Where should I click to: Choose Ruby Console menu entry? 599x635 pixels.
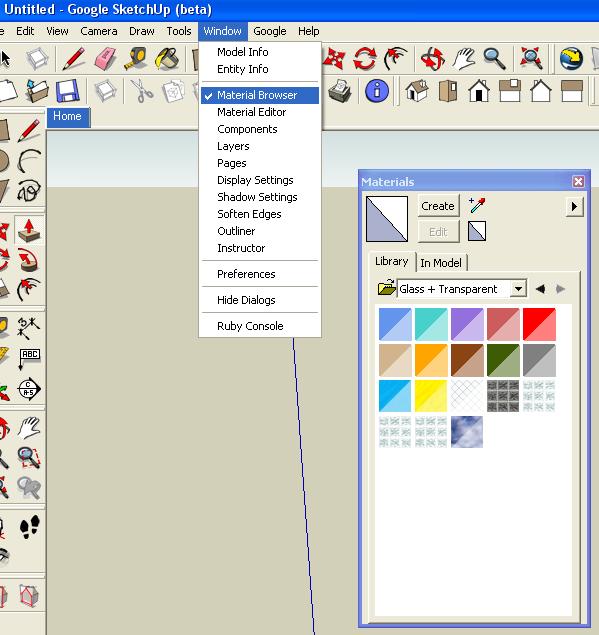(x=260, y=326)
